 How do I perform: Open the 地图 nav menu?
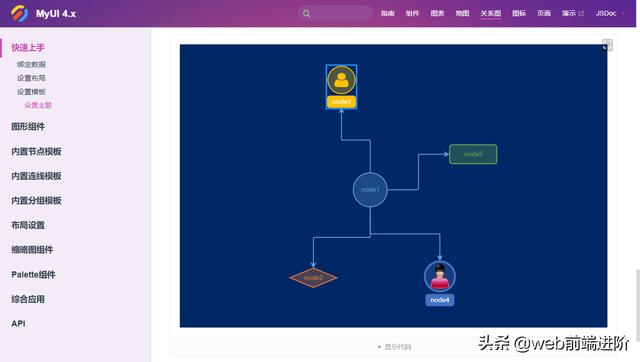click(x=462, y=13)
